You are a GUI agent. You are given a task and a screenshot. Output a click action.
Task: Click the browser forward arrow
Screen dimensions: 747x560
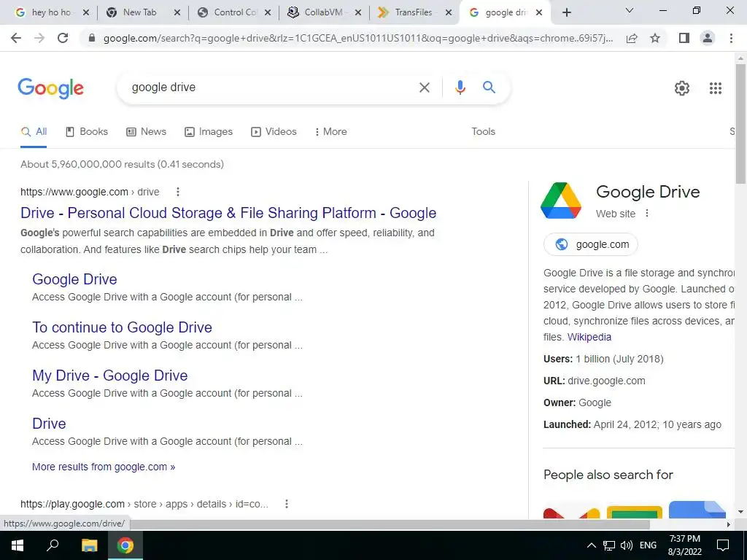[x=39, y=38]
